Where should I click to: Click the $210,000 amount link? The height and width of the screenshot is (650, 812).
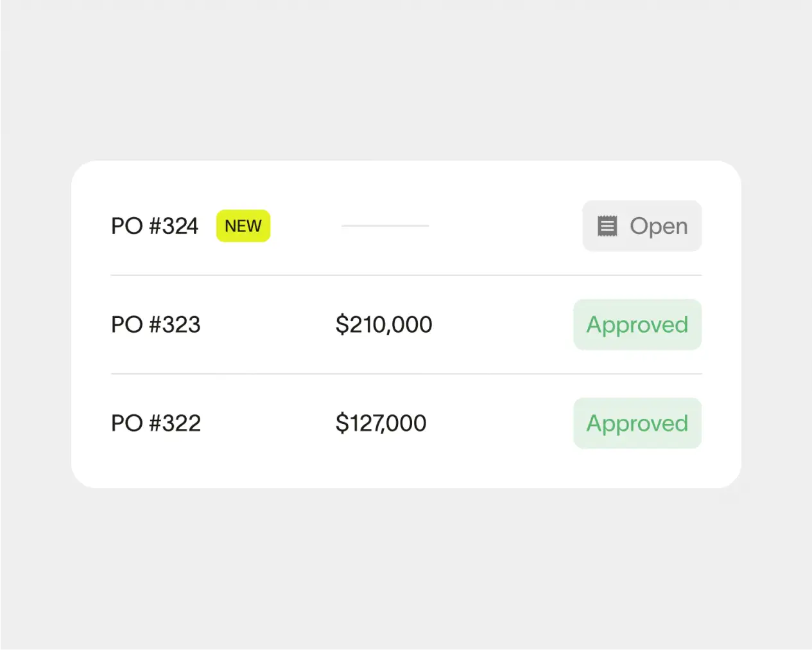click(x=383, y=324)
